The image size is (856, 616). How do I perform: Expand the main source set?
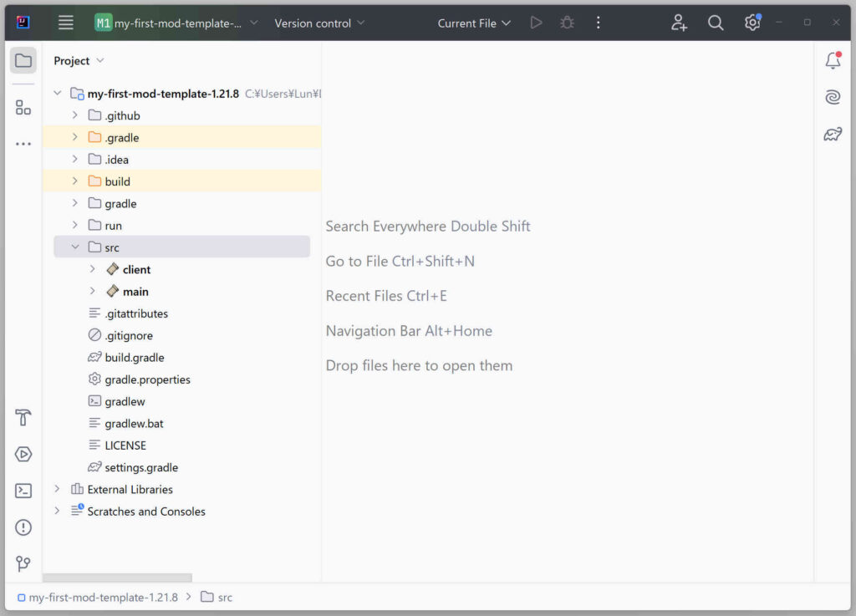click(93, 291)
